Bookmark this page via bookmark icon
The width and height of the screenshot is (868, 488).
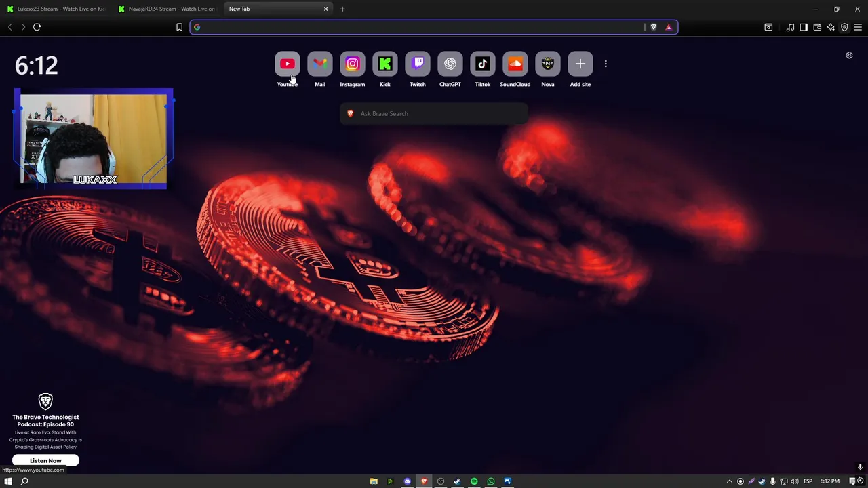click(x=179, y=27)
